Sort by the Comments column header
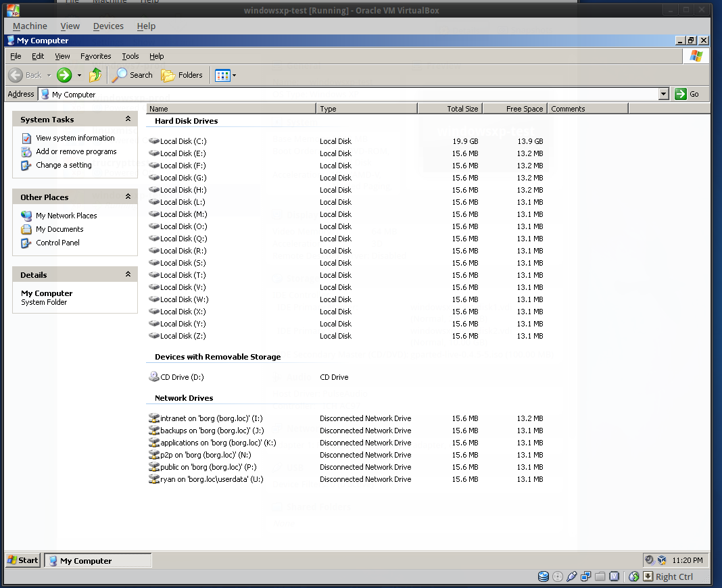Viewport: 722px width, 588px height. tap(588, 109)
